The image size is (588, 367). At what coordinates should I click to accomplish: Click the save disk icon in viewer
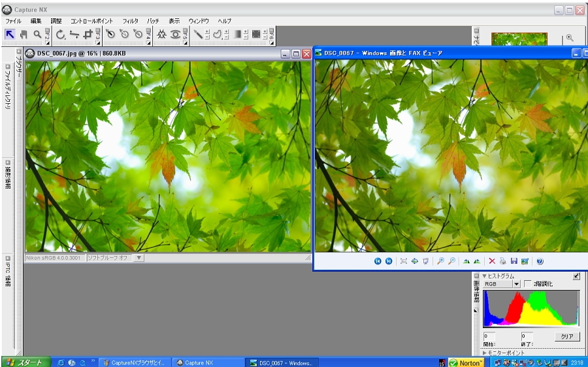pyautogui.click(x=514, y=261)
